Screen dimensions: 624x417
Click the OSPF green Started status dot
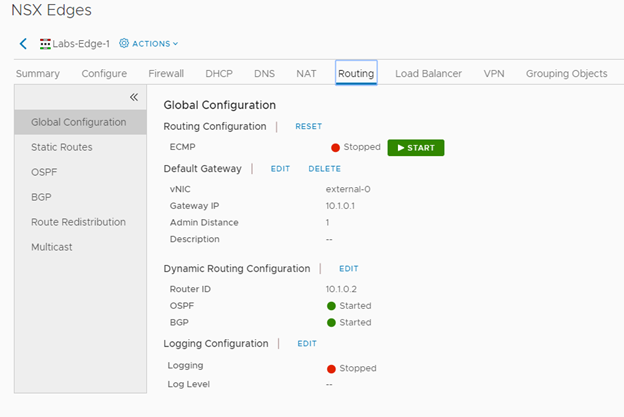(331, 306)
